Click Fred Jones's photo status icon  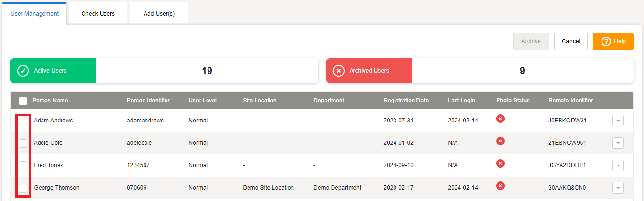click(x=500, y=163)
